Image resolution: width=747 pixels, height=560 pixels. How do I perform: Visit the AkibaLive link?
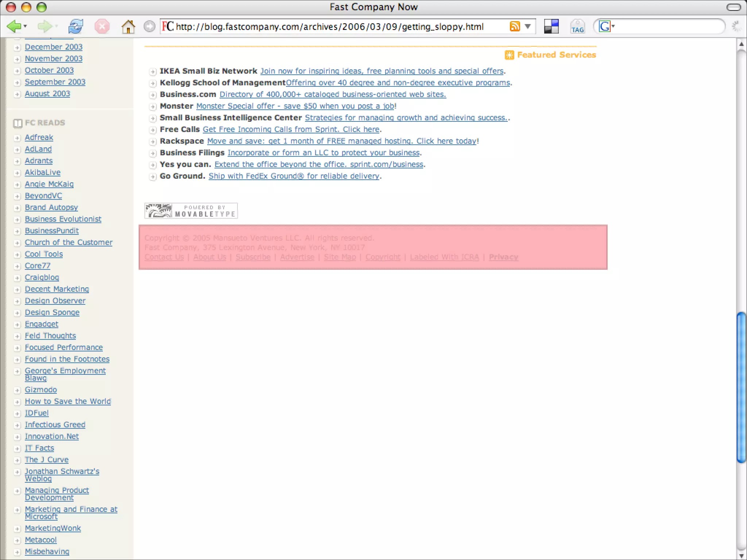click(43, 172)
